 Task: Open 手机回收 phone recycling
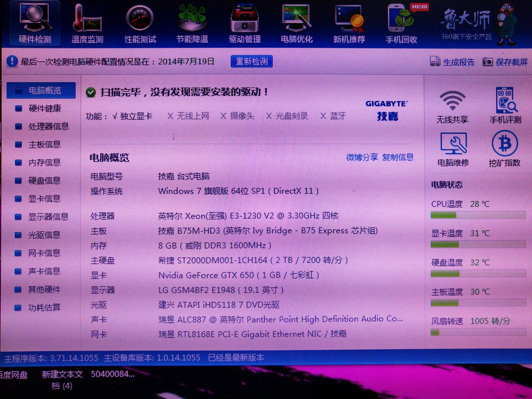pos(402,23)
